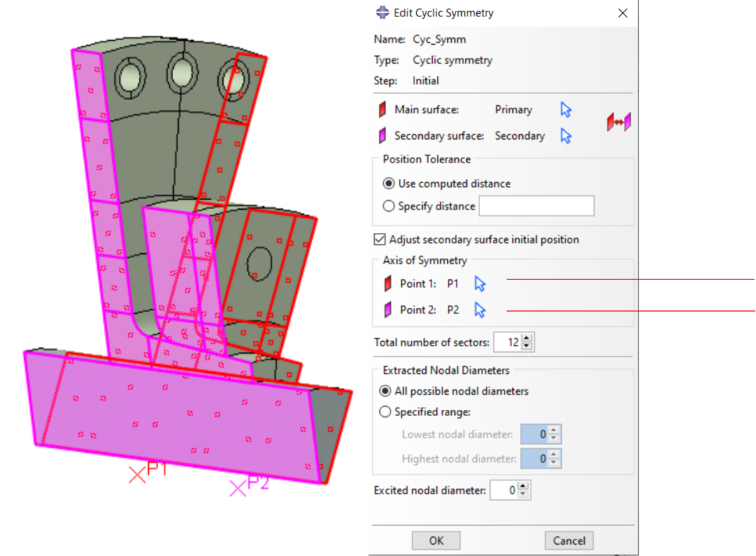Click the red Main surface indicator icon
756x556 pixels.
coord(383,109)
